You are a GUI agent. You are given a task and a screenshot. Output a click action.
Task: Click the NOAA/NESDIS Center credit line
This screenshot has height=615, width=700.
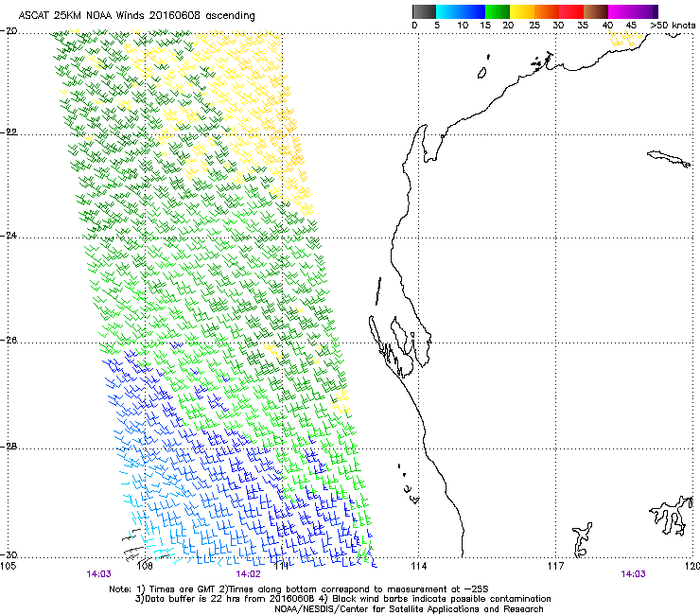tap(409, 609)
